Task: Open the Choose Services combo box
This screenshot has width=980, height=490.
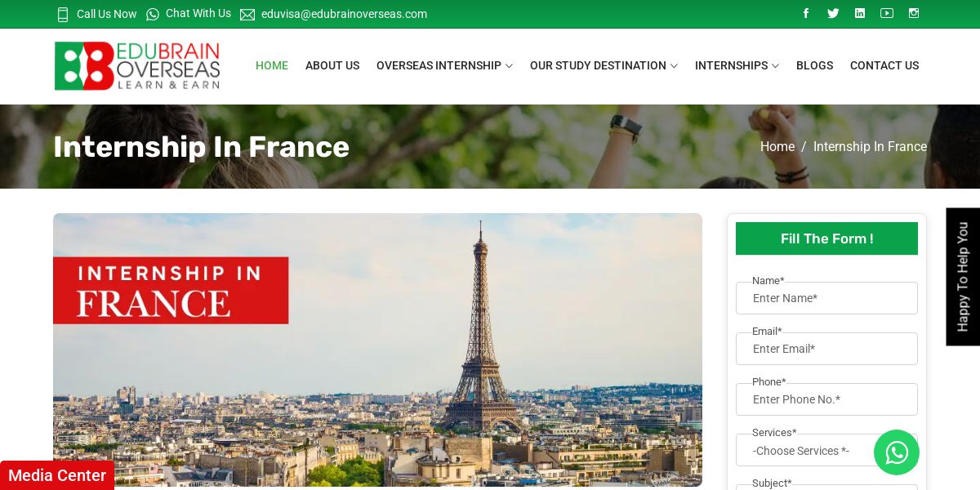Action: point(826,450)
